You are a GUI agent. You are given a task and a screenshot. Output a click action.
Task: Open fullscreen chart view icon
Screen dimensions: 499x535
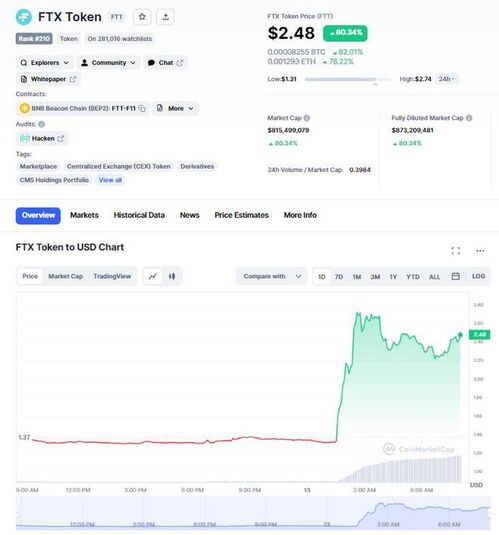[x=455, y=251]
